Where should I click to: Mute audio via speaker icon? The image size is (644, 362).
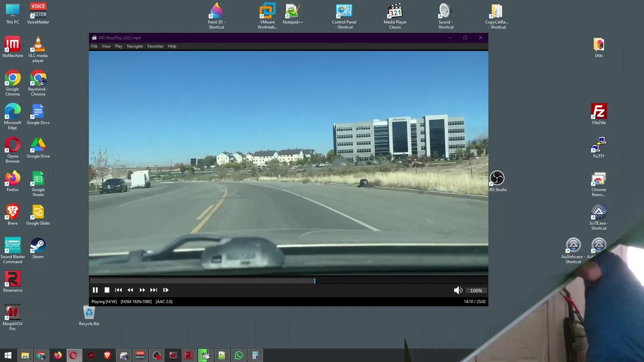pyautogui.click(x=458, y=290)
